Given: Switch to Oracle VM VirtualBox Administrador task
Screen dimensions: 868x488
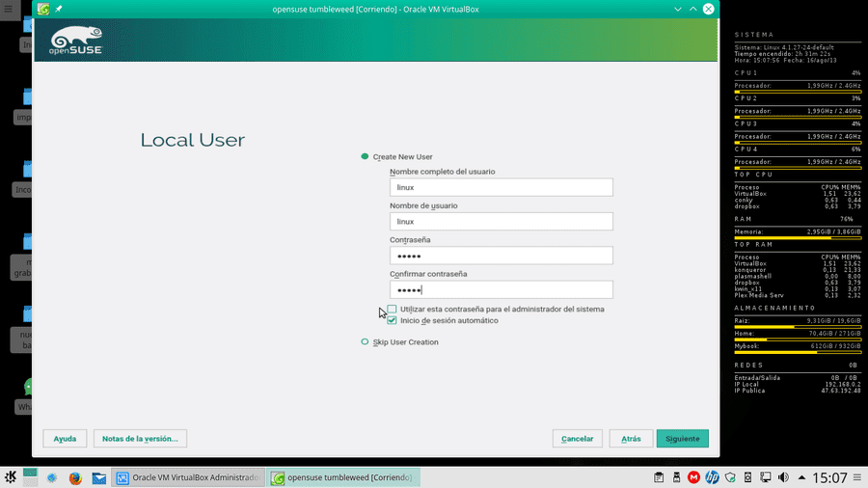Looking at the screenshot, I should pos(188,477).
